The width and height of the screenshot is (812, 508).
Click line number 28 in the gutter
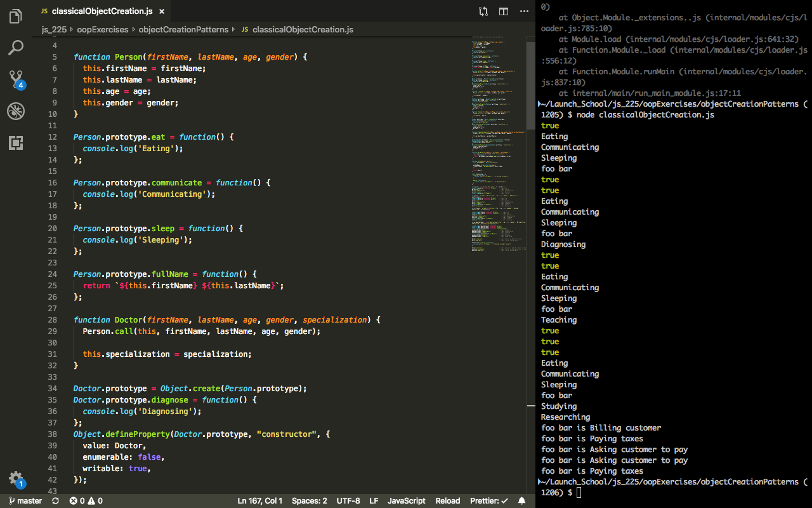pos(52,320)
